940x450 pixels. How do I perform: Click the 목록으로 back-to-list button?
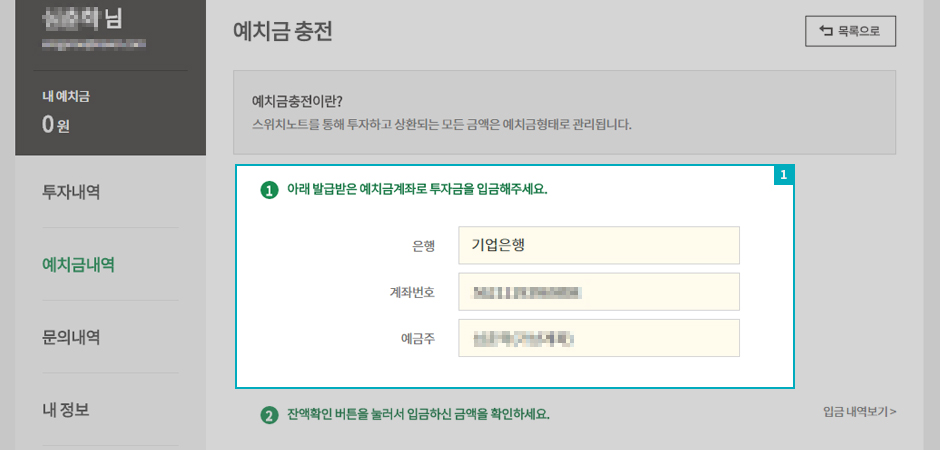(850, 31)
